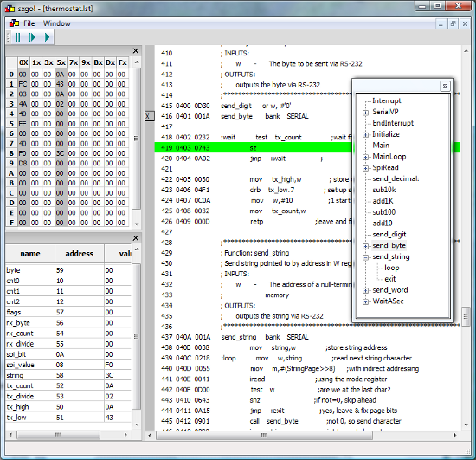The height and width of the screenshot is (460, 476).
Task: Expand the SerialVP tree node
Action: pyautogui.click(x=365, y=113)
